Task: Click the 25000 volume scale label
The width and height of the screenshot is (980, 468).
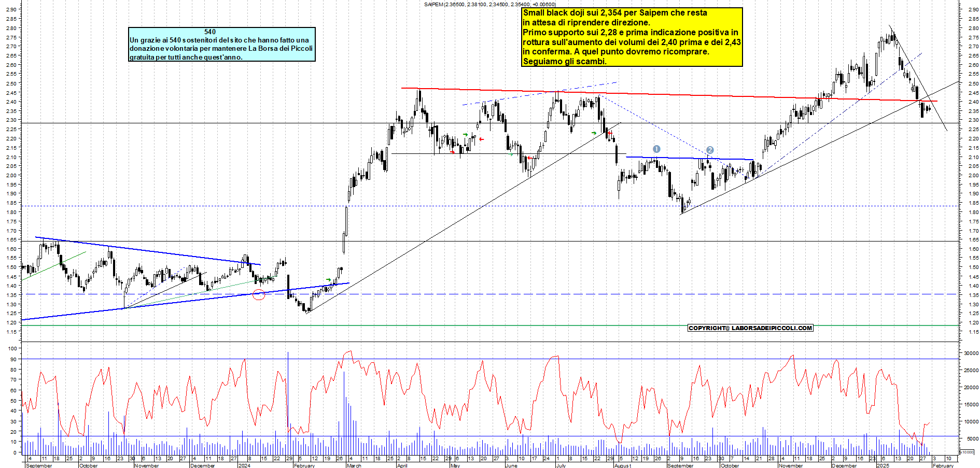Action: tap(971, 370)
